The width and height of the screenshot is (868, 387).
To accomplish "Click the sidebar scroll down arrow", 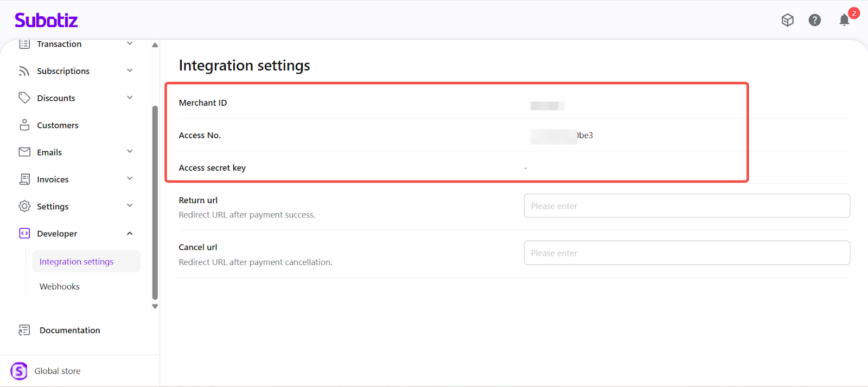I will coord(155,306).
